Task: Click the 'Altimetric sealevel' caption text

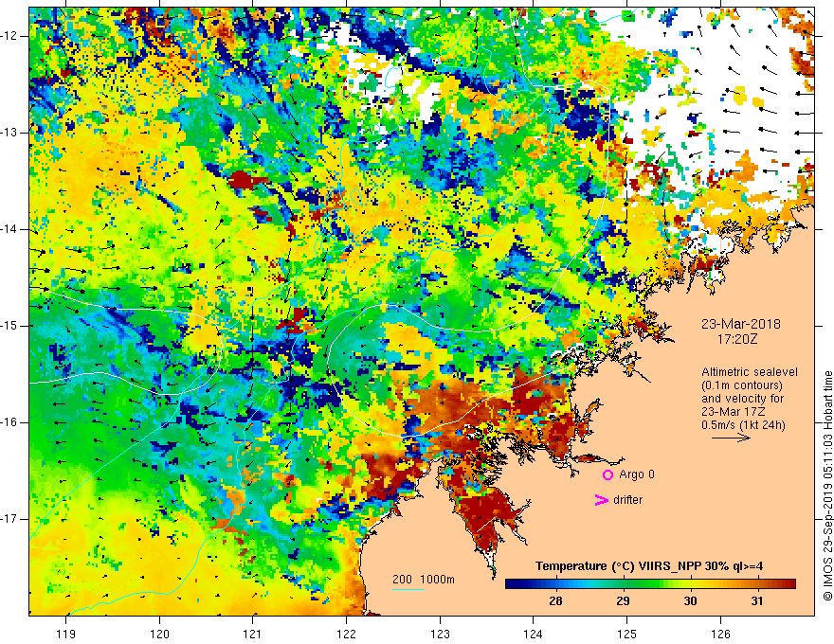Action: [750, 372]
